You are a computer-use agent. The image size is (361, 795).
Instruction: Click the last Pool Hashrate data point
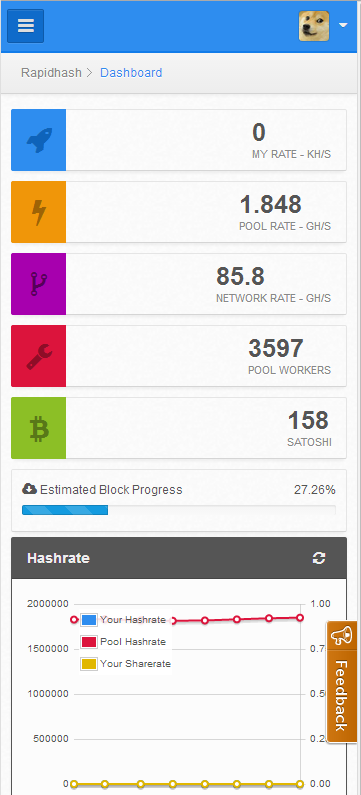(300, 618)
